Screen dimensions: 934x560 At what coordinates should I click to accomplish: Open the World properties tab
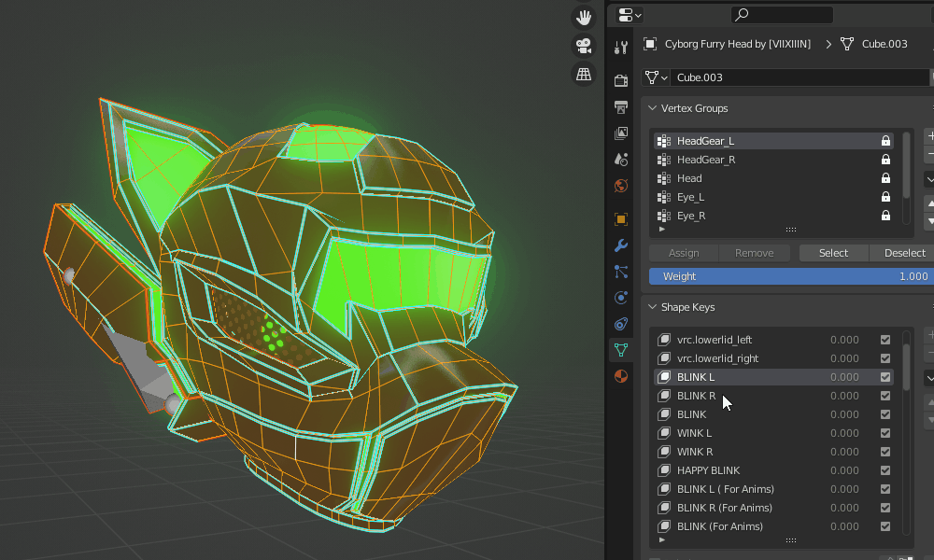coord(621,186)
